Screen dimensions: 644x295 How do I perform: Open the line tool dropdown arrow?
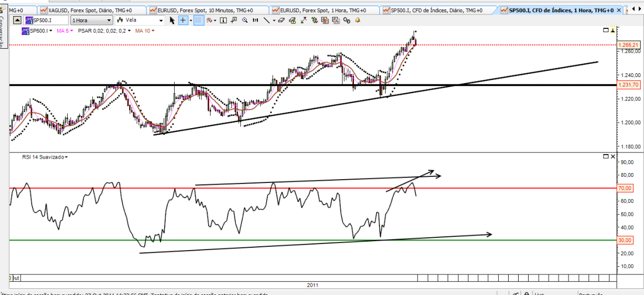[x=274, y=20]
